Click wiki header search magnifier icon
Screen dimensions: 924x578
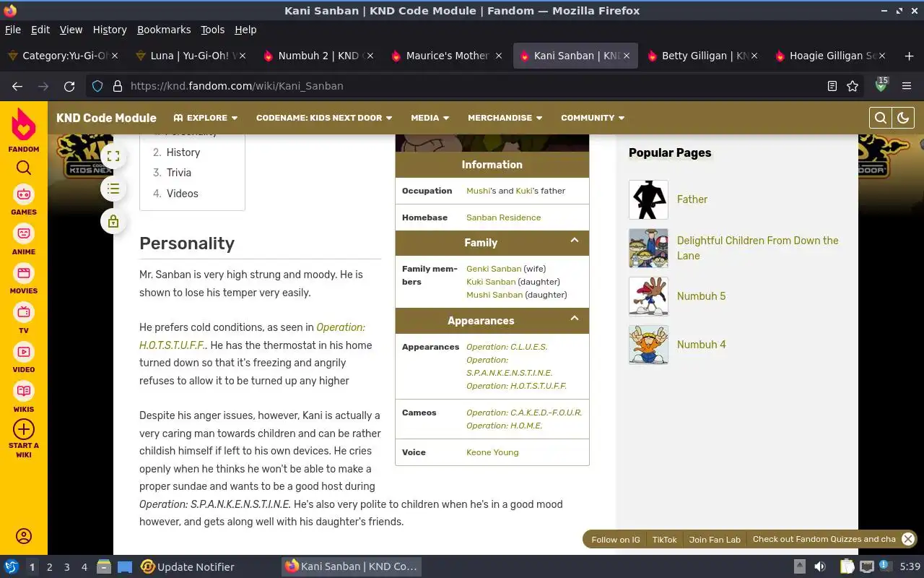881,118
